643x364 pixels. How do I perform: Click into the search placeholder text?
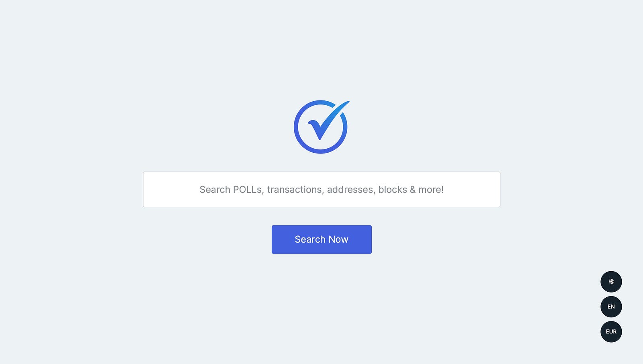[x=321, y=190]
